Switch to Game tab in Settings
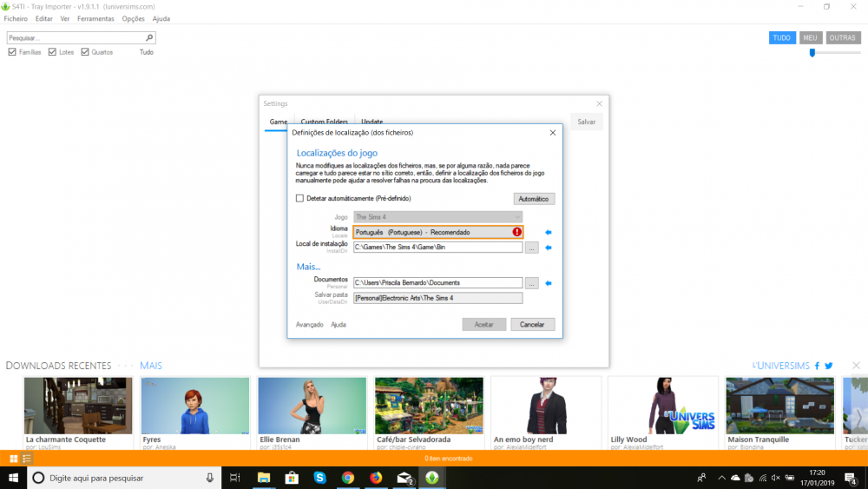Viewport: 868px width, 489px height. pos(278,122)
